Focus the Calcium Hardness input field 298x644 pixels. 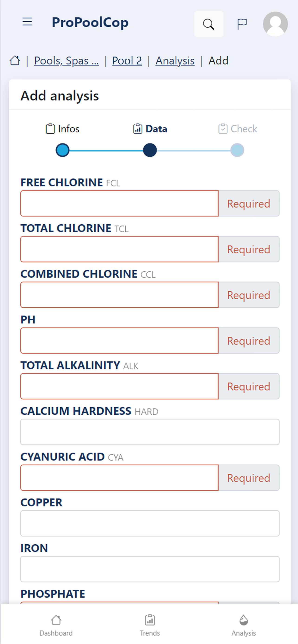pos(150,432)
